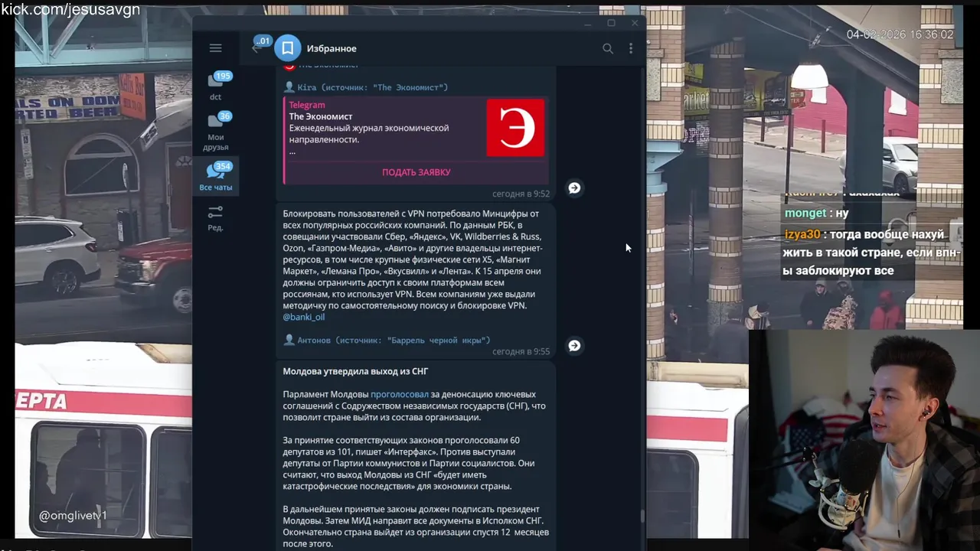The width and height of the screenshot is (980, 551).
Task: Click the ПОДАТЬ ЗАЯВКУ button
Action: pos(416,172)
